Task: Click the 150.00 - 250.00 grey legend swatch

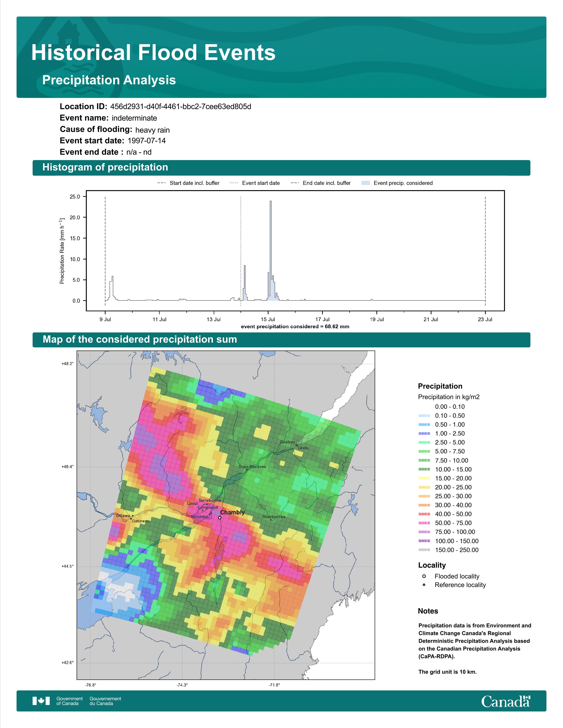Action: click(424, 550)
